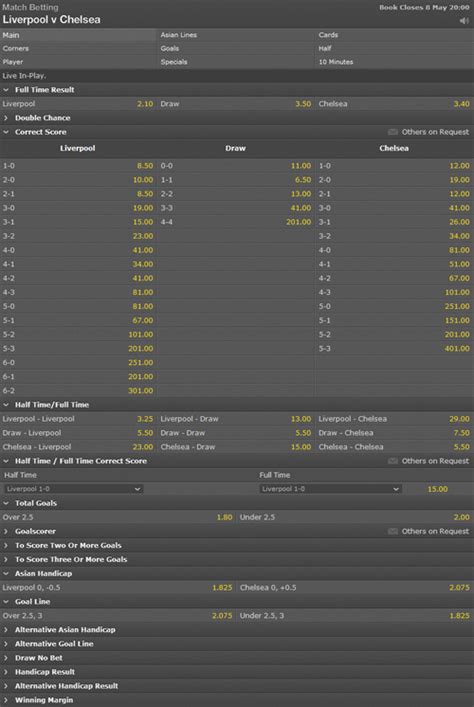Choose Under 2.5, 3 goal line

[355, 616]
